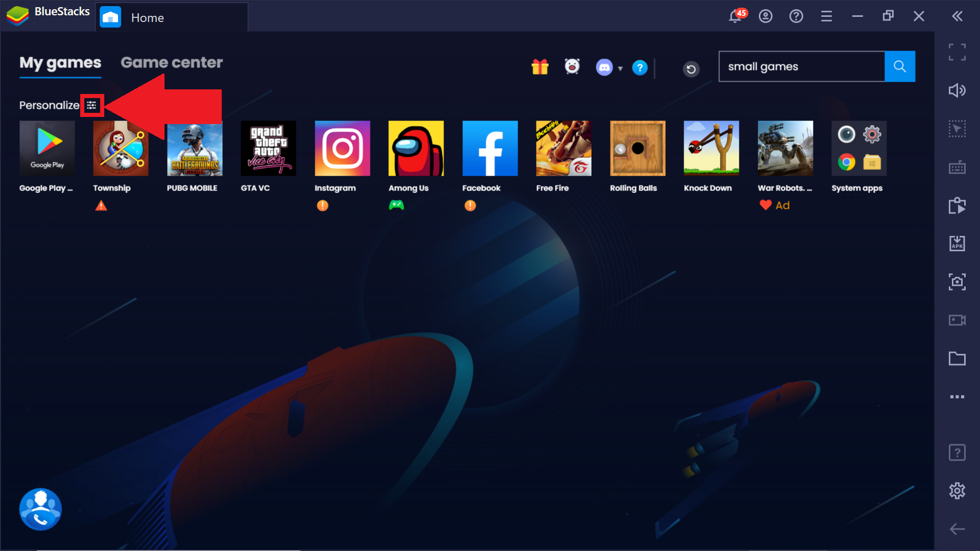Screen dimensions: 980x551
Task: Open the notifications bell
Action: (736, 16)
